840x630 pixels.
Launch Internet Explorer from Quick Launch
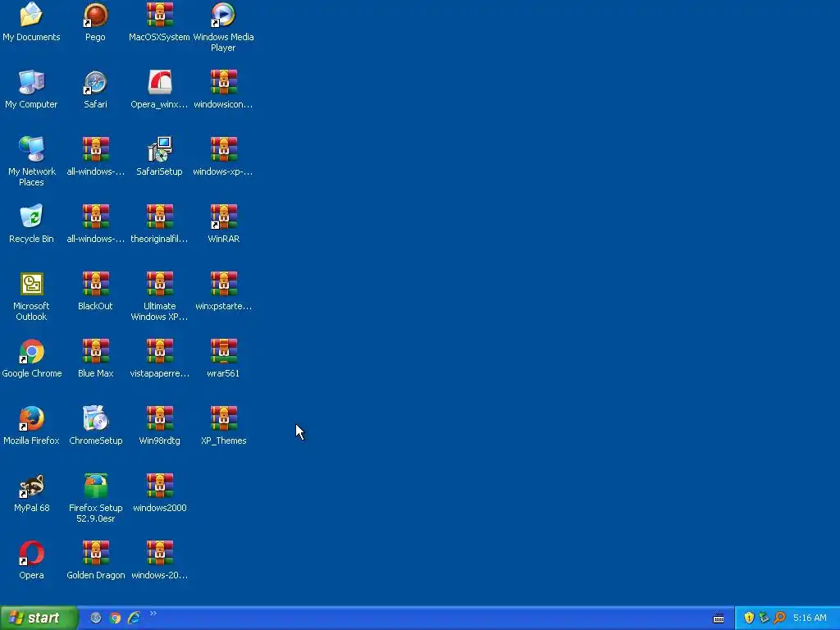134,618
